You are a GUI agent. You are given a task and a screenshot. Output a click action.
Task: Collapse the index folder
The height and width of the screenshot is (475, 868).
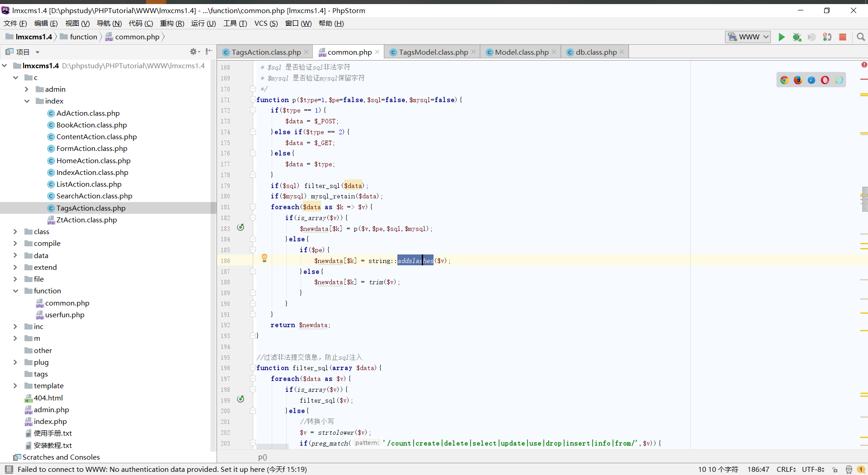(27, 101)
